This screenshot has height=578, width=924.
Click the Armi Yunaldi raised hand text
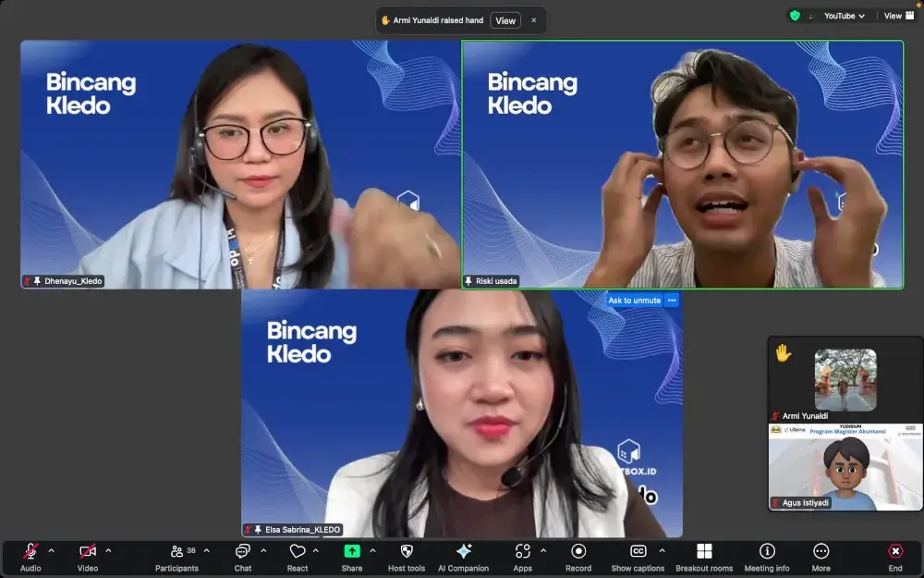[x=438, y=20]
